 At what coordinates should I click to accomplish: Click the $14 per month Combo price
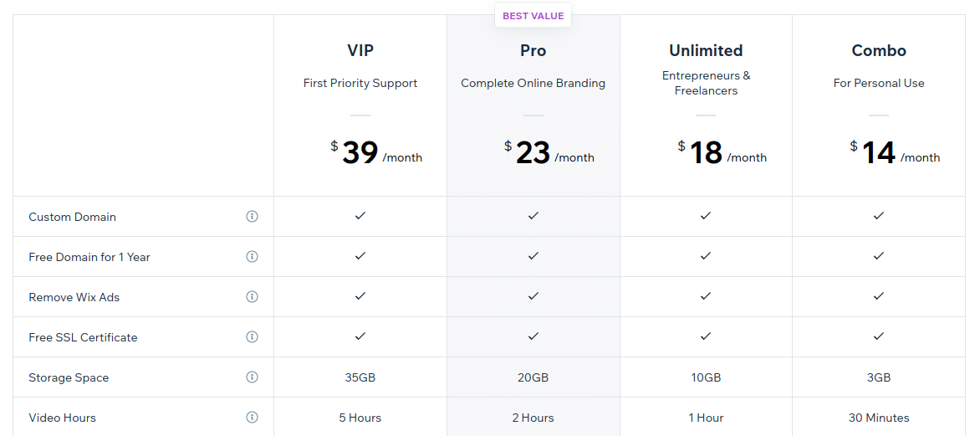[x=895, y=153]
